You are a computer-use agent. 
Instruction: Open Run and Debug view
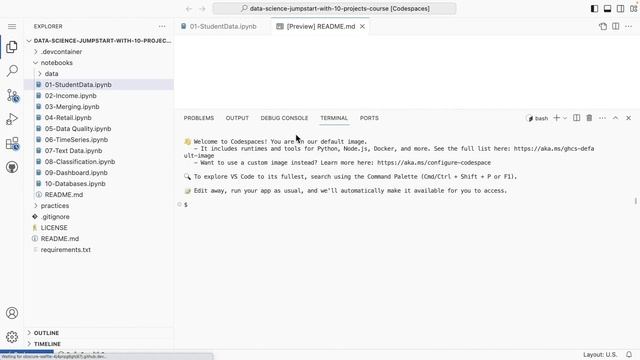[12, 119]
